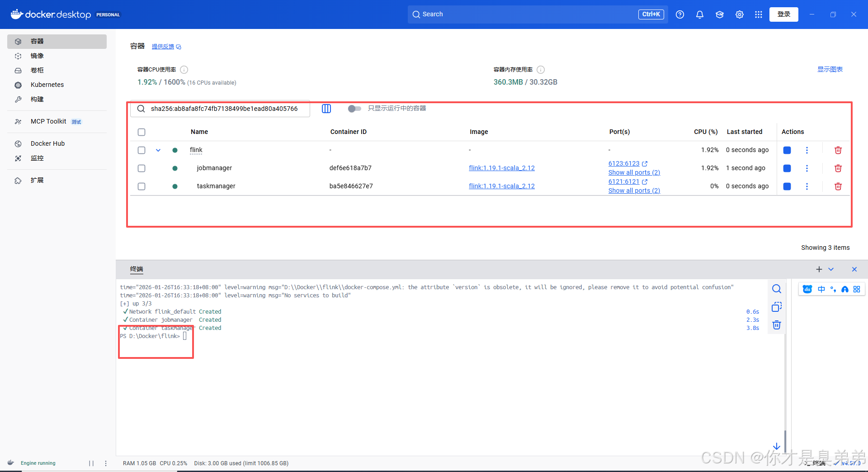Copy terminal output with the copy icon
The width and height of the screenshot is (868, 472).
[x=777, y=307]
